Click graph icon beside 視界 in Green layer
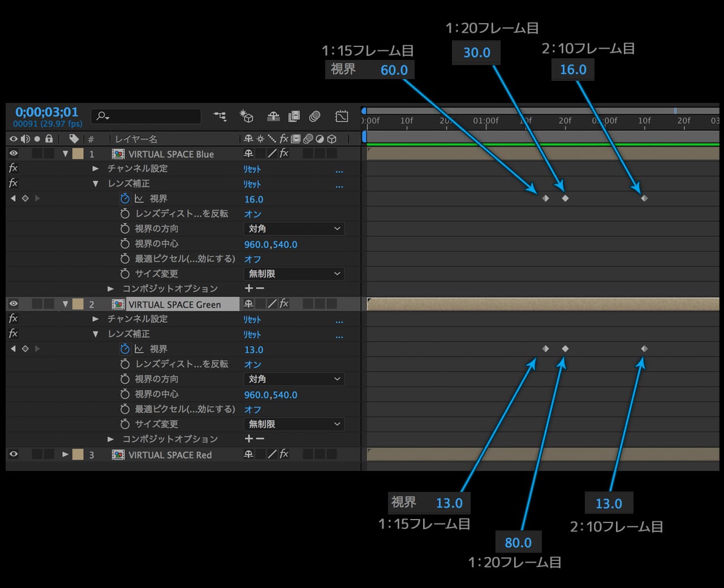Image resolution: width=724 pixels, height=588 pixels. (x=139, y=349)
